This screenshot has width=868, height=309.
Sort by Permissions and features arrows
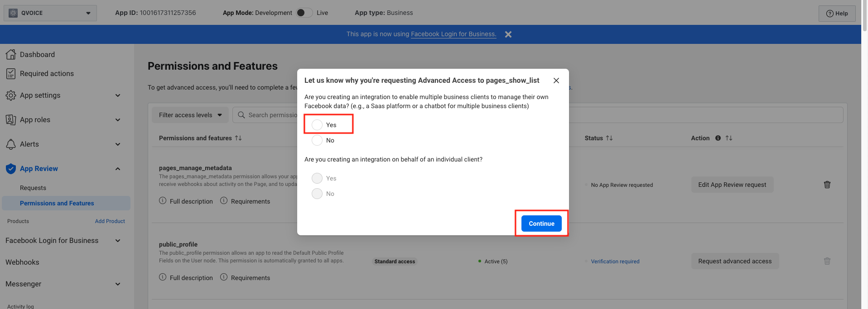[x=238, y=138]
